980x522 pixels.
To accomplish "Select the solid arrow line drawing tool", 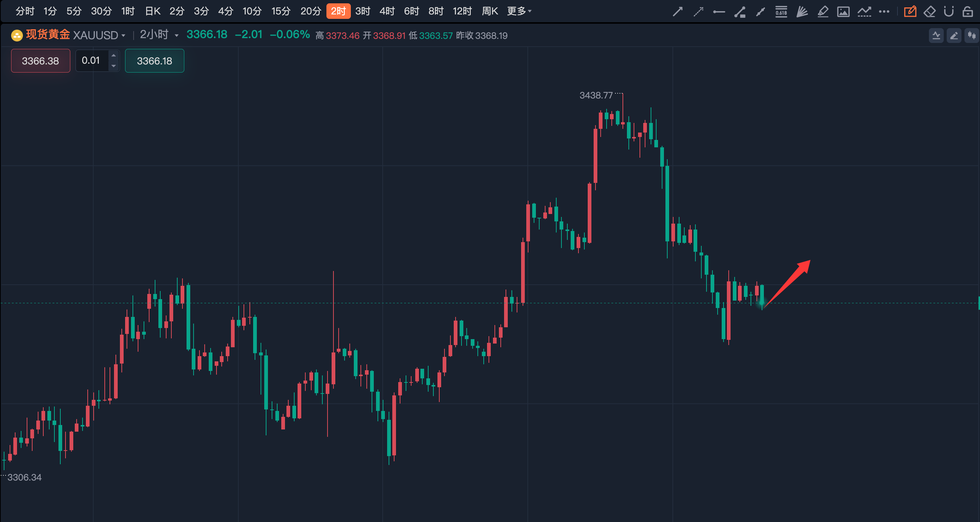I will pyautogui.click(x=678, y=12).
